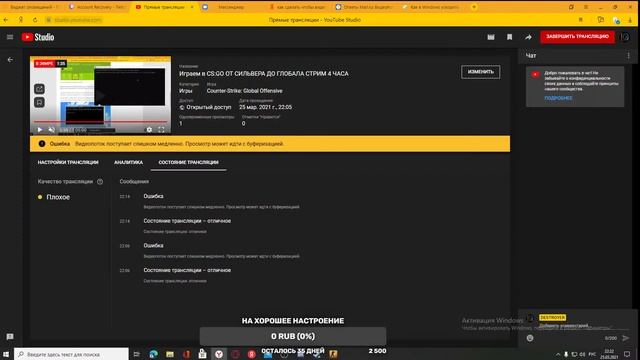This screenshot has height=360, width=640.
Task: Open a new browser tab with plus
Action: pos(474,7)
